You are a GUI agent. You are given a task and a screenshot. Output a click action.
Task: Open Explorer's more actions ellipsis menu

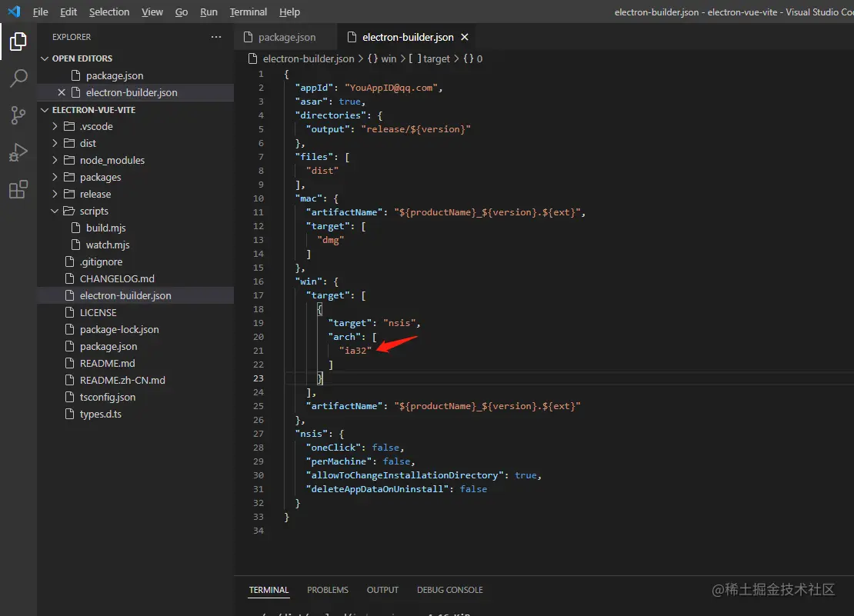216,37
